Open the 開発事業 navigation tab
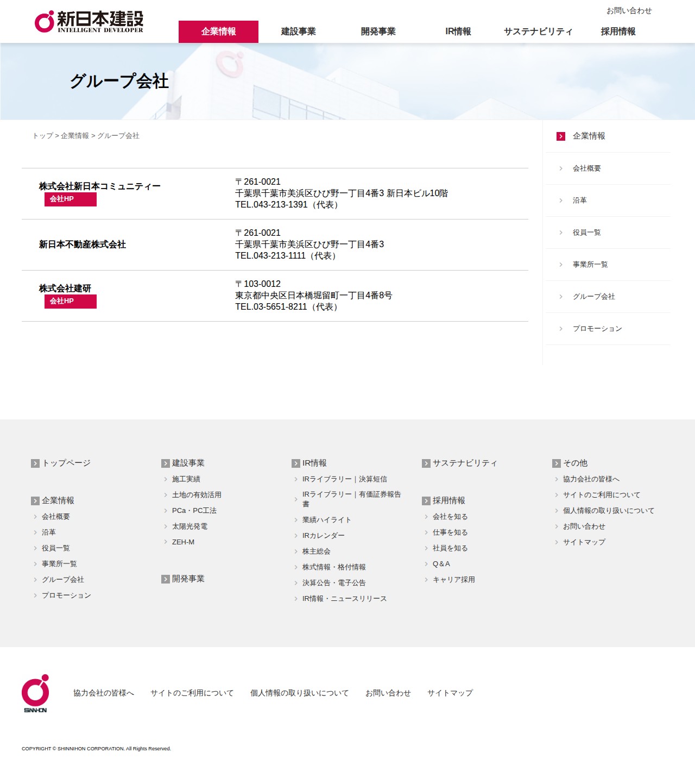Viewport: 695px width, 784px height. [378, 32]
